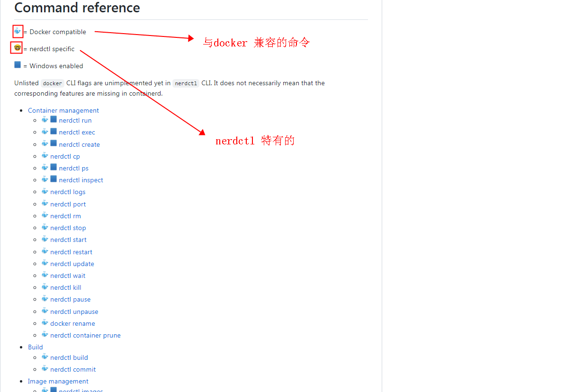Select the nerdctl stop command link

[68, 227]
